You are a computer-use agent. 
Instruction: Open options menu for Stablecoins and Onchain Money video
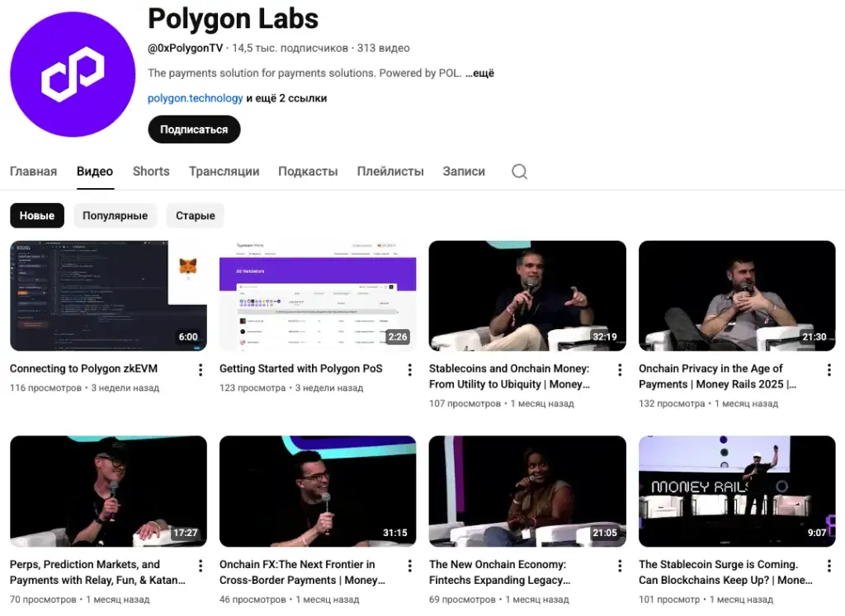point(620,369)
